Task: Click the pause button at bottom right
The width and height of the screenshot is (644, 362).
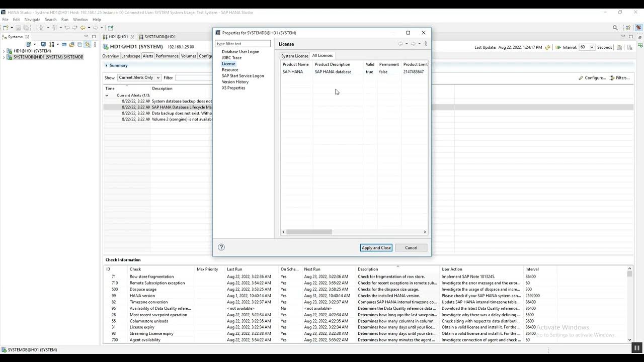Action: point(636,347)
